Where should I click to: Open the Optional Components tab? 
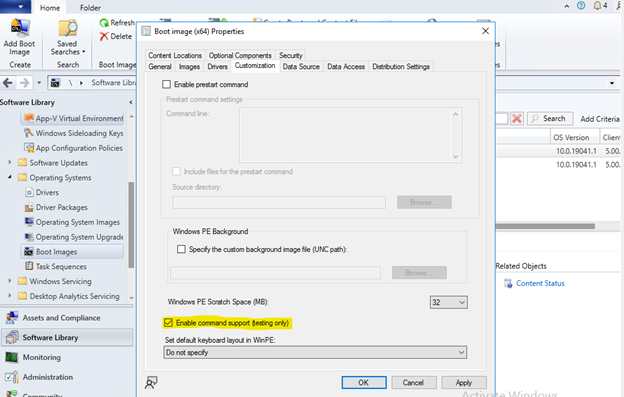(240, 55)
